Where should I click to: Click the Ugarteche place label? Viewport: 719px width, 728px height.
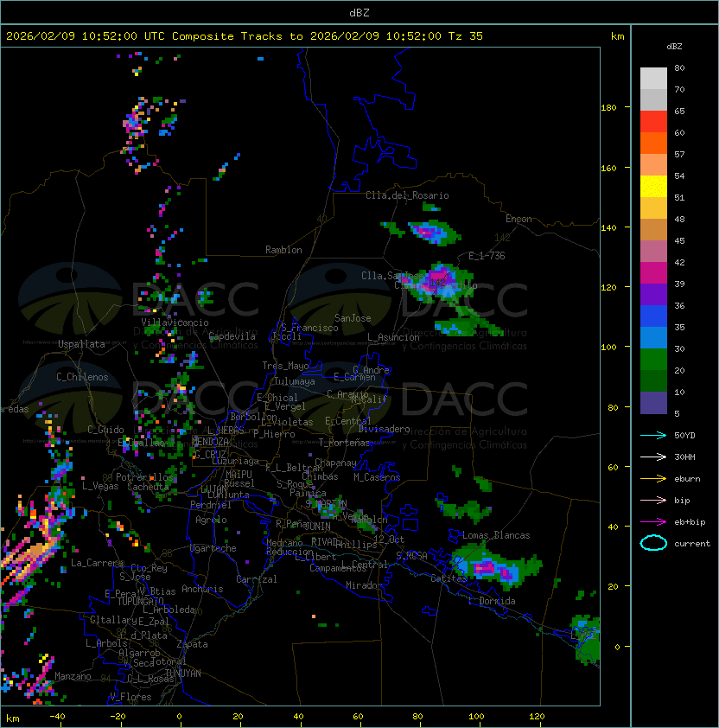(x=213, y=548)
